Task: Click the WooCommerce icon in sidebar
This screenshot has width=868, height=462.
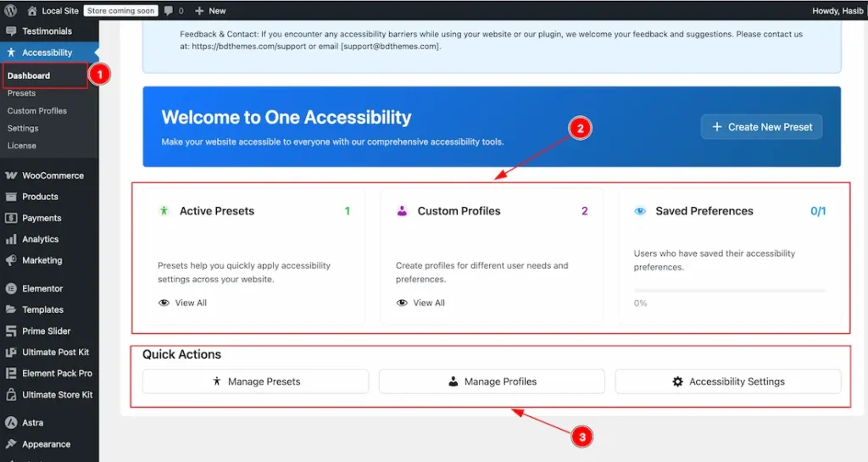Action: (x=11, y=175)
